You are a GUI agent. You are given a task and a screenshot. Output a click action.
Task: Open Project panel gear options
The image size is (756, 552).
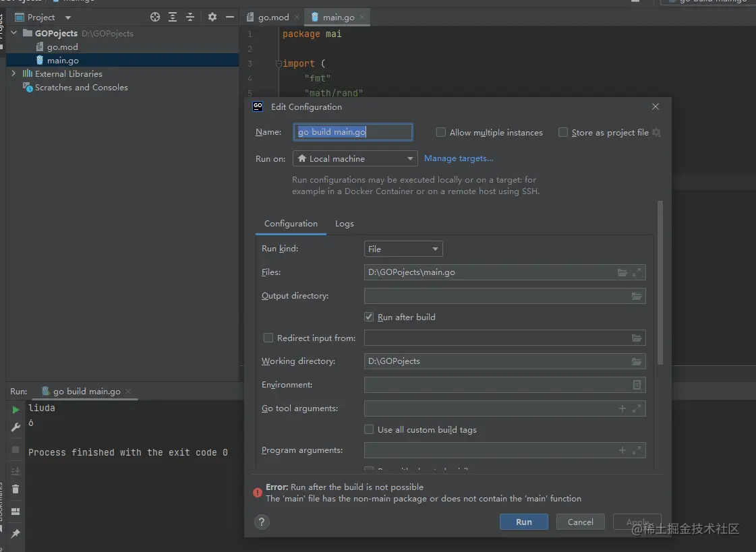(212, 17)
